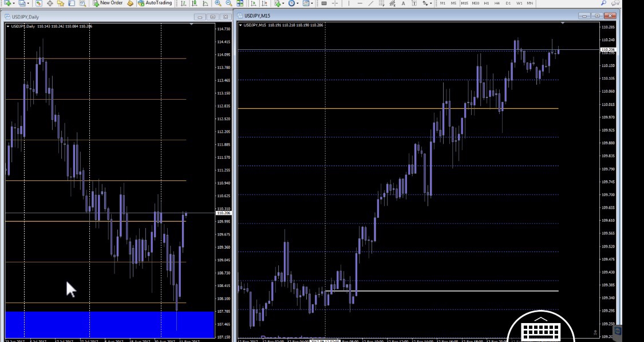644x342 pixels.
Task: Zoom in the chart
Action: click(x=218, y=3)
